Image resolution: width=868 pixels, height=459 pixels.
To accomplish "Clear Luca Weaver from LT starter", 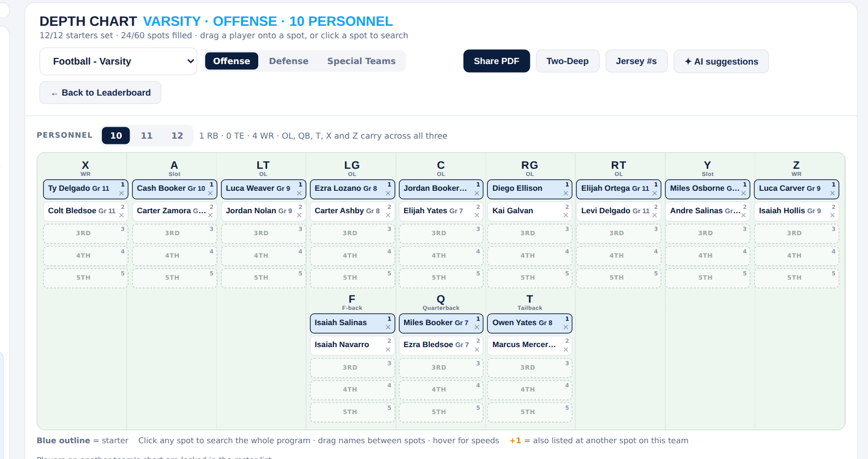I will click(x=299, y=194).
